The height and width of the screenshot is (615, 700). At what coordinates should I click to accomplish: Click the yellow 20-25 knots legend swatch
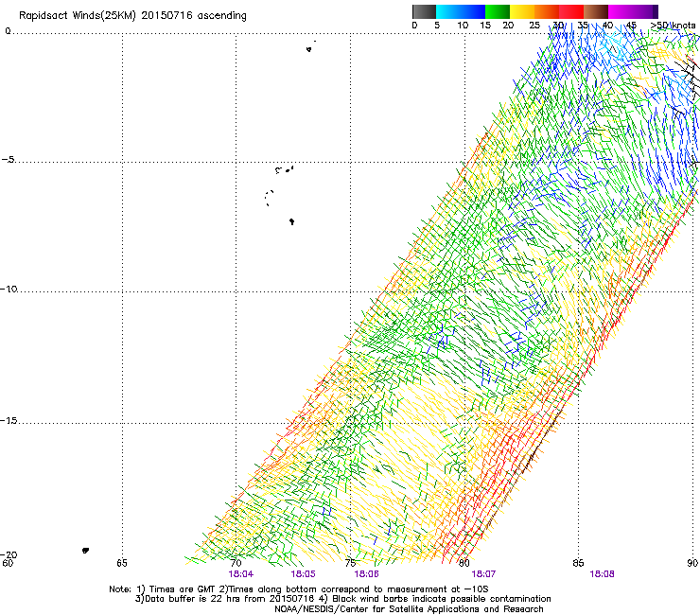coord(522,11)
